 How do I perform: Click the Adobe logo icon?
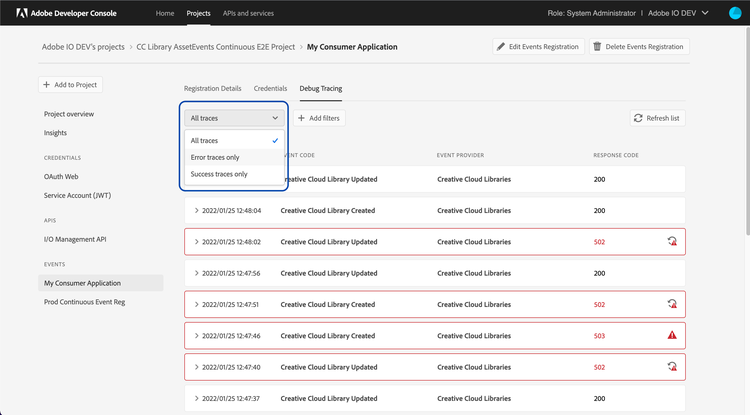pos(21,13)
